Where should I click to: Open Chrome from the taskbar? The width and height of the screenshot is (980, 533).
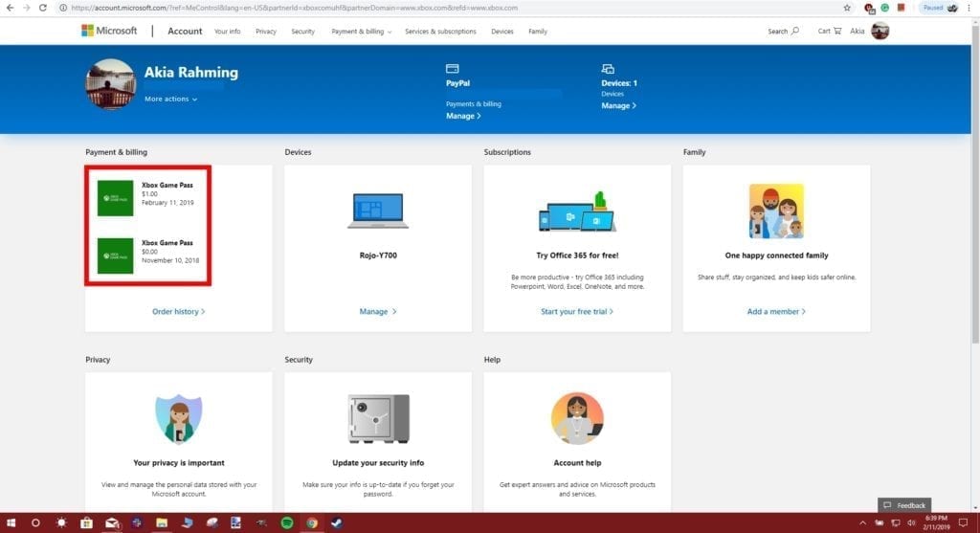coord(312,523)
